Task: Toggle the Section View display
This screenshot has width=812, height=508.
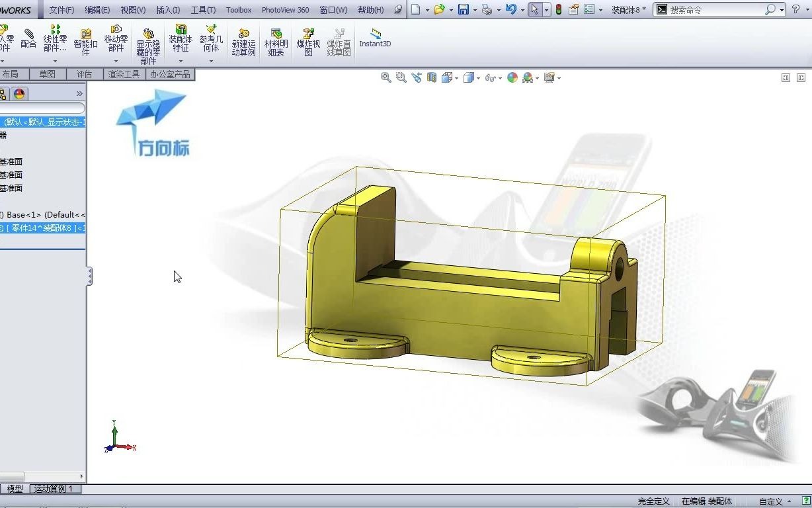Action: point(431,77)
